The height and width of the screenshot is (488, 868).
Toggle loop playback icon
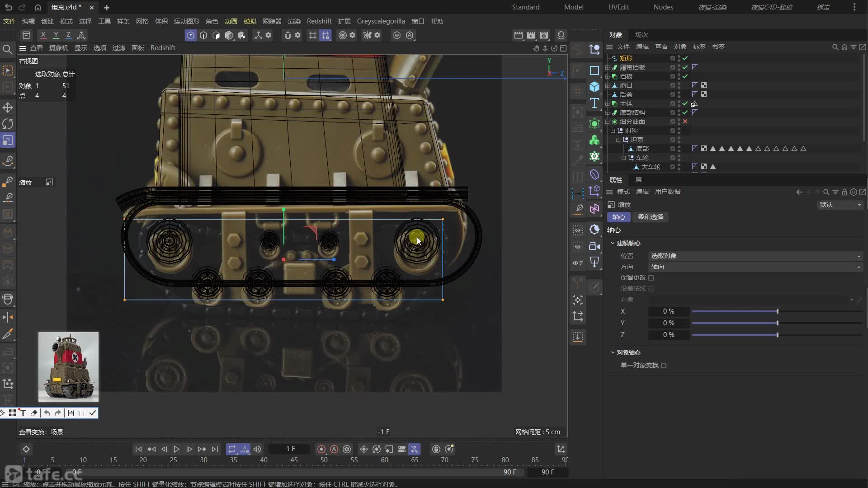231,449
